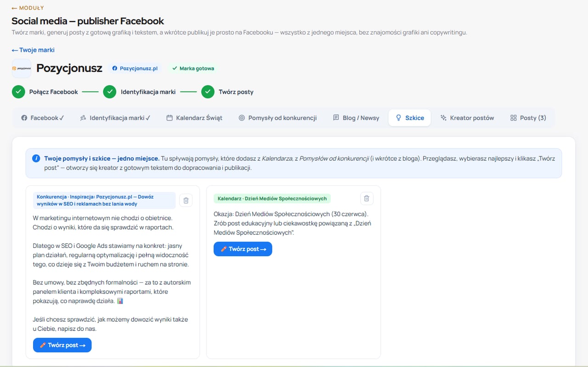Switch to the Facebook tab
The image size is (588, 367).
(42, 118)
